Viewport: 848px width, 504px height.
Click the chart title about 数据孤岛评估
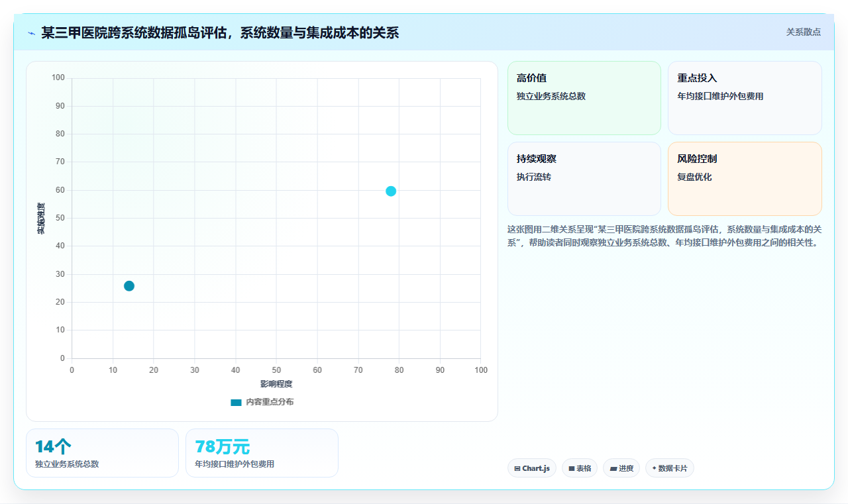click(x=220, y=32)
